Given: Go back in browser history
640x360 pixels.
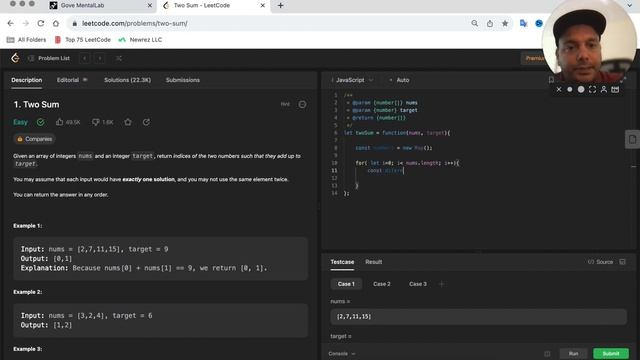Looking at the screenshot, I should pos(11,23).
